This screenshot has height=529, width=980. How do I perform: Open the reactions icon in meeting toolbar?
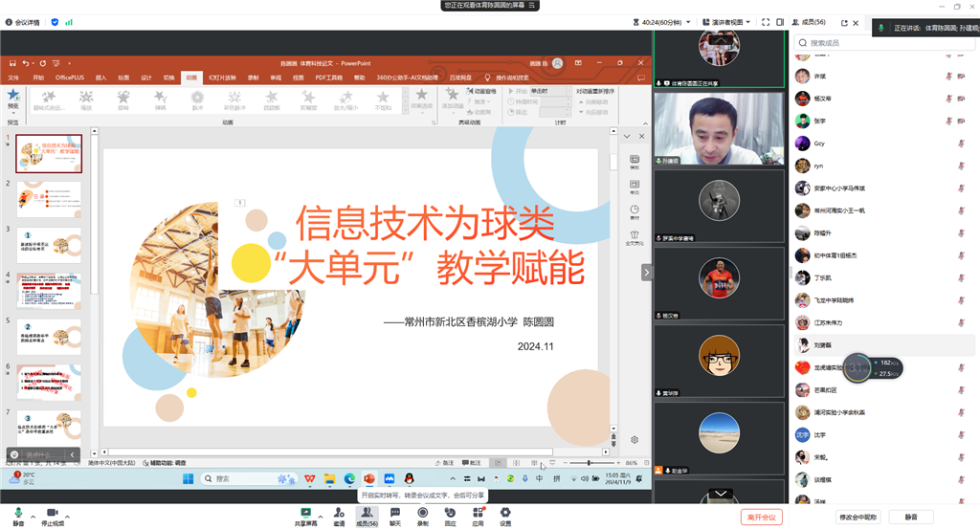point(450,516)
